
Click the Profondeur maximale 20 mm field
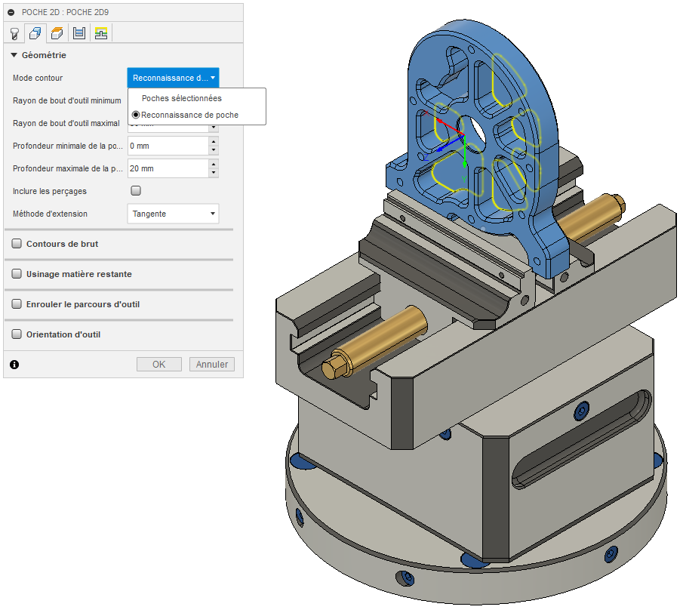point(168,168)
